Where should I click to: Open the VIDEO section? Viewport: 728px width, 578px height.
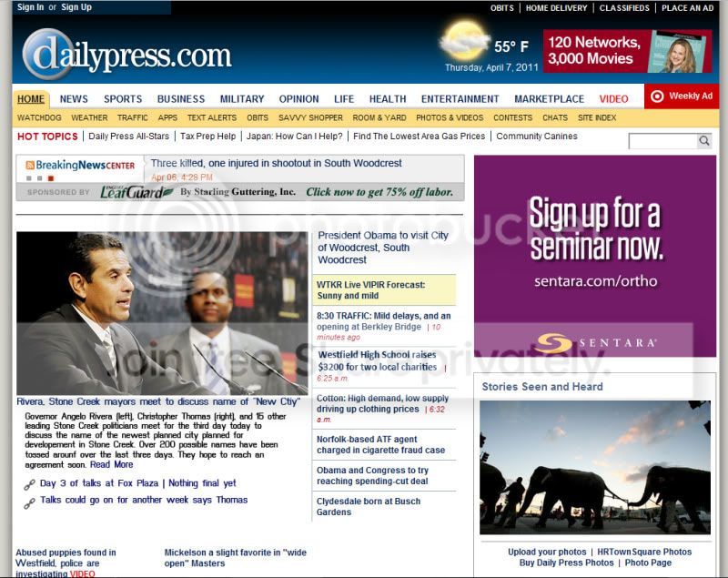click(x=613, y=99)
